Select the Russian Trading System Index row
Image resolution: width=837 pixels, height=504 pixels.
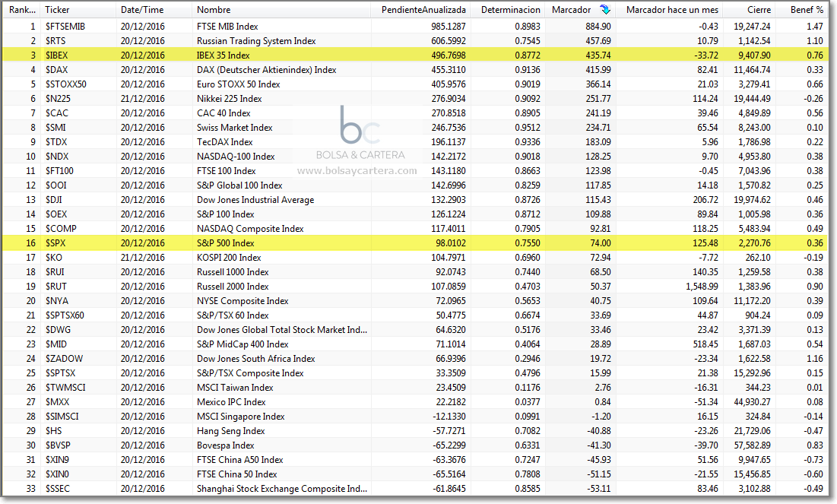click(415, 40)
